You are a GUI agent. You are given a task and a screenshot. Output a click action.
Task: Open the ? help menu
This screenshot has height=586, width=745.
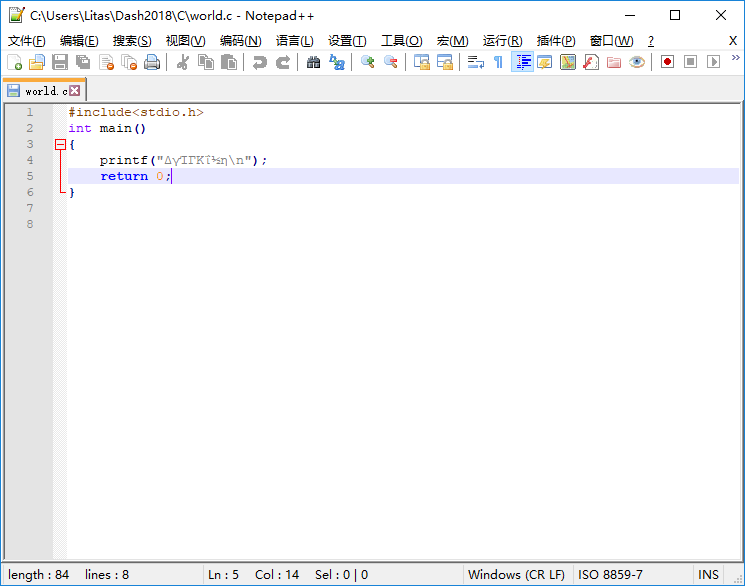pos(650,41)
